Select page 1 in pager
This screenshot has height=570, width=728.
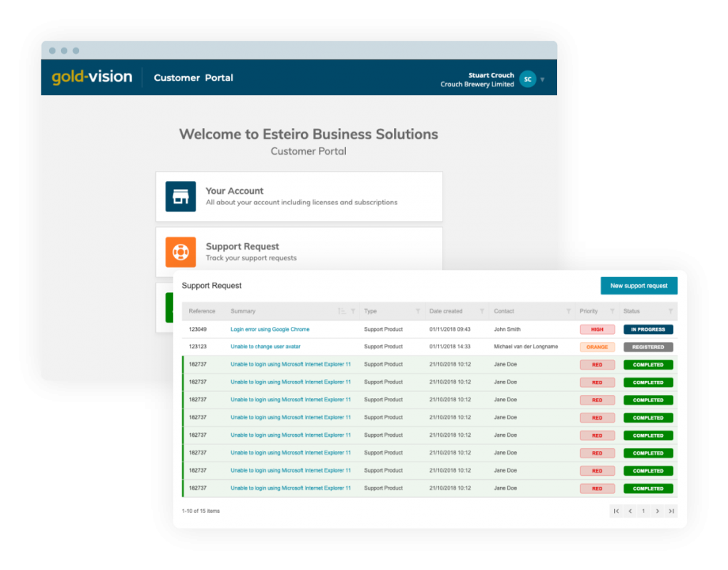643,511
